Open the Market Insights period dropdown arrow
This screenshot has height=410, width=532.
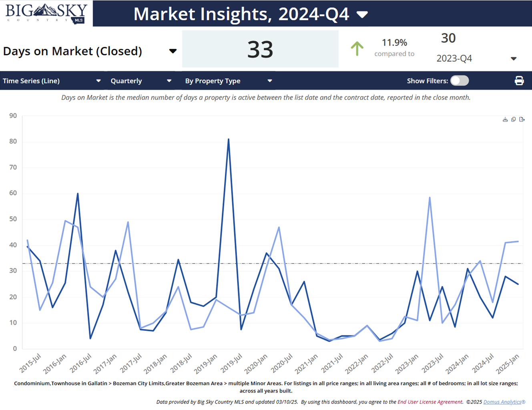tap(362, 15)
